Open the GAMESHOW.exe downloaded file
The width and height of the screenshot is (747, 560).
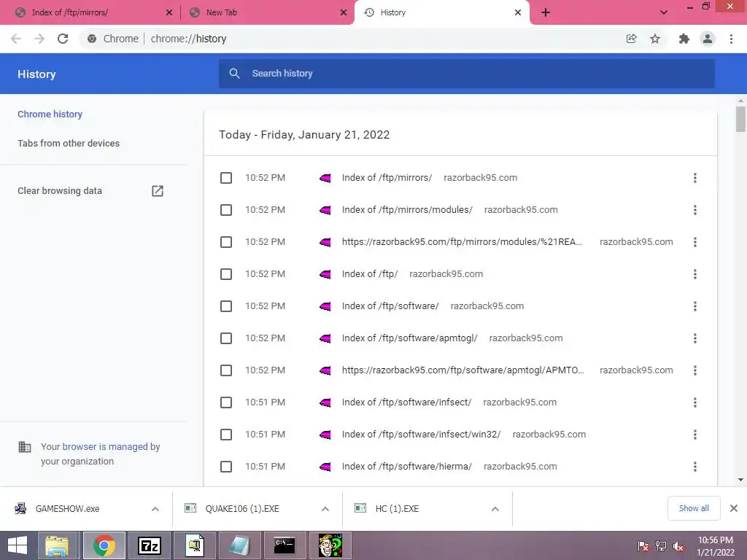[x=68, y=509]
